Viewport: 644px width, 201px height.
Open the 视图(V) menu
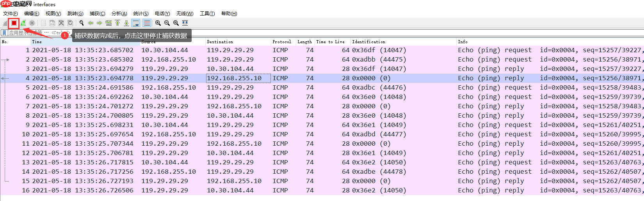coord(53,14)
